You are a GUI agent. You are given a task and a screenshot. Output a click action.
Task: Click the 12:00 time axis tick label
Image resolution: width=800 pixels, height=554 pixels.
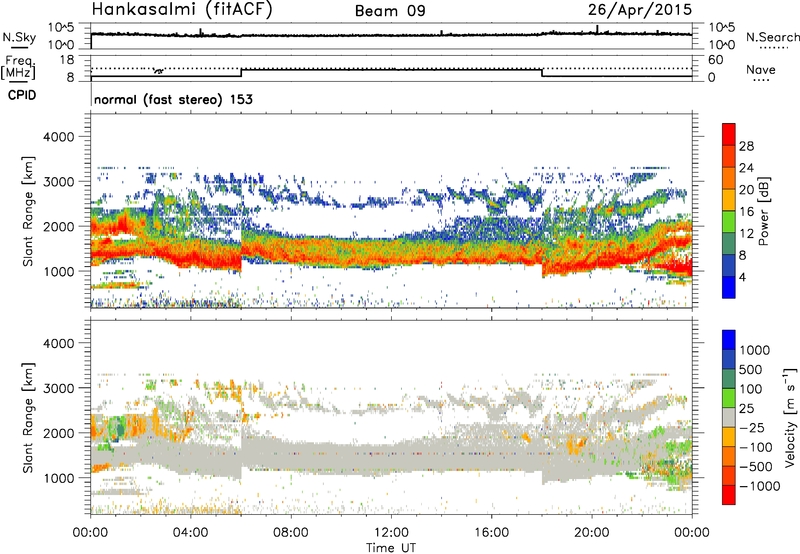(391, 533)
